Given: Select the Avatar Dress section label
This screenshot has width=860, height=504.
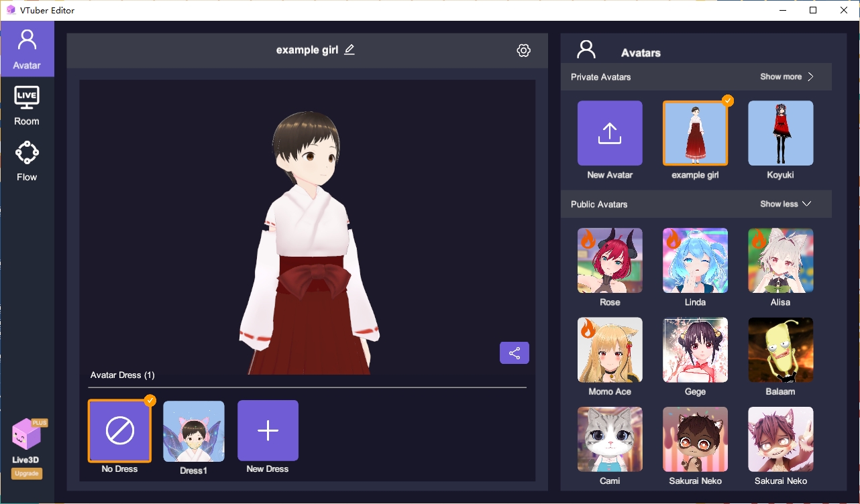Looking at the screenshot, I should 122,375.
